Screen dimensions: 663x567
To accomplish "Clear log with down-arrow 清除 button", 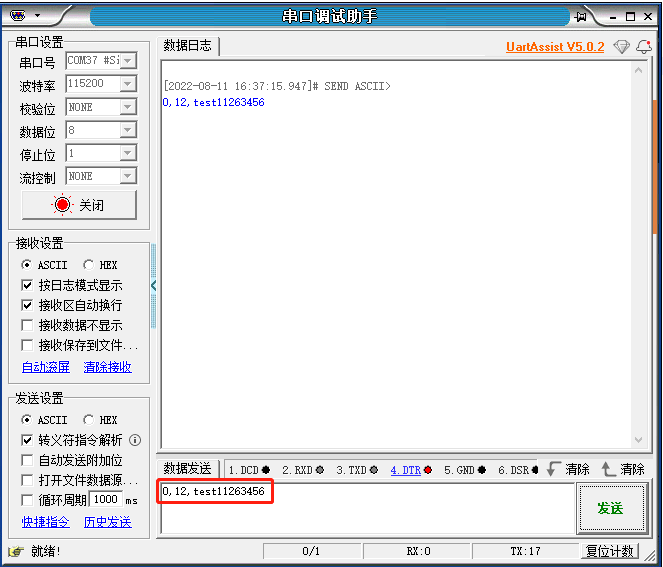I will 568,469.
